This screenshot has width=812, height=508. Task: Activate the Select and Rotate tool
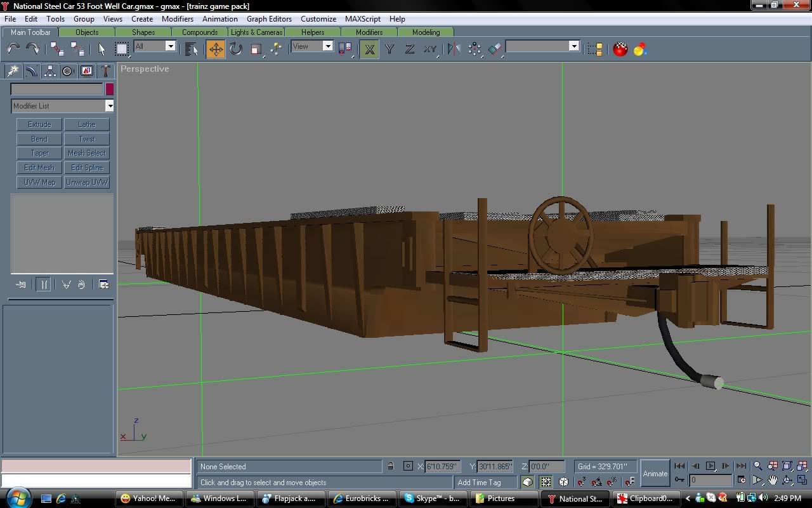coord(236,49)
